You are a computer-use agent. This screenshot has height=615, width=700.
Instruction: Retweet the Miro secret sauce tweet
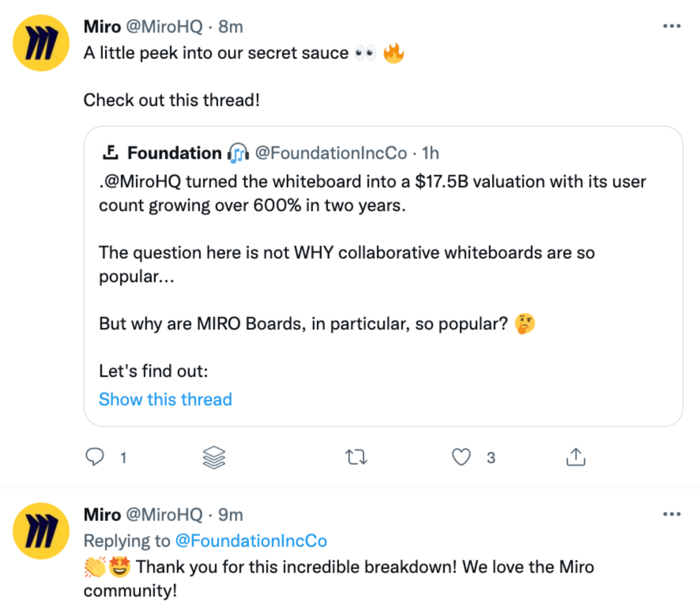pos(356,457)
